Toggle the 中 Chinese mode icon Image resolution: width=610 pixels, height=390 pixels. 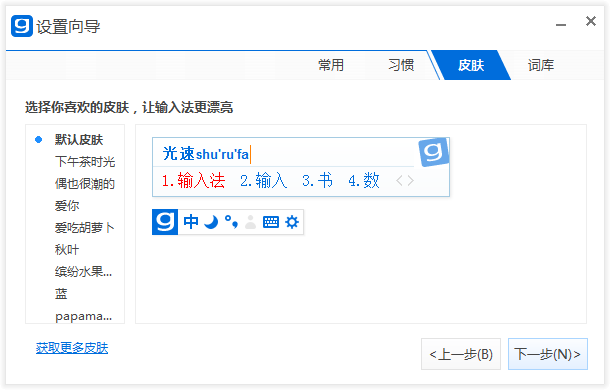[x=191, y=222]
